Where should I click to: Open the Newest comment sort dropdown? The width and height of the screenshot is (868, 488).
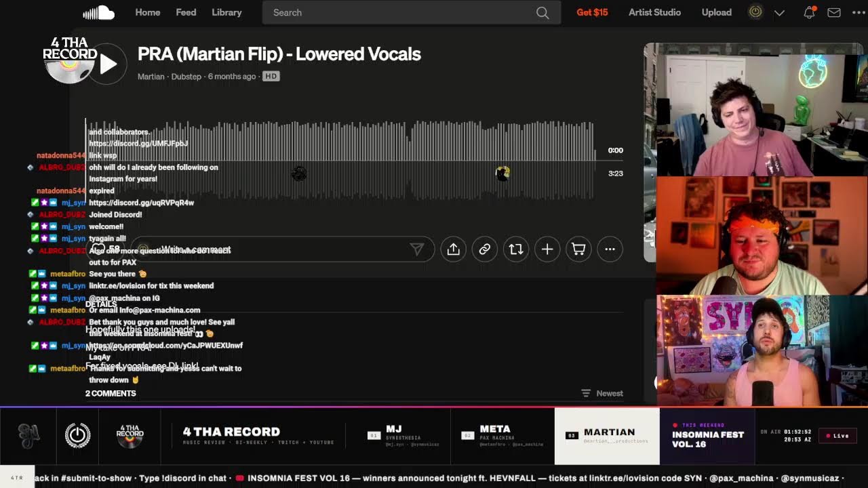tap(602, 393)
